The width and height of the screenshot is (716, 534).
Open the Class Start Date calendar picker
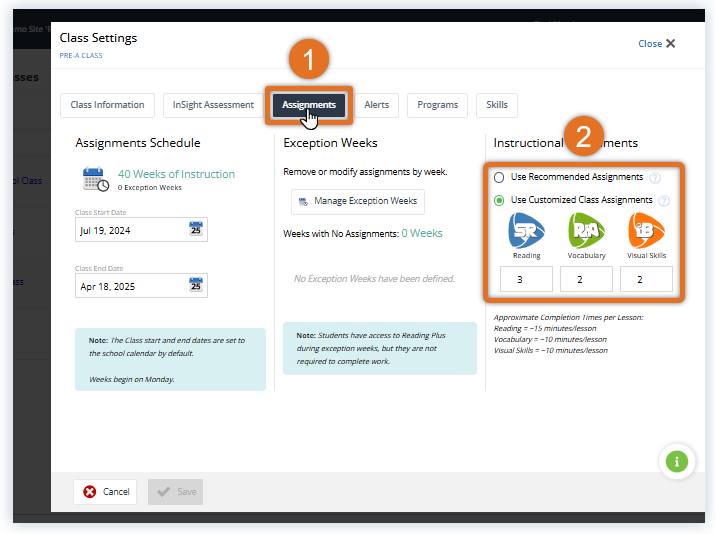tap(196, 228)
